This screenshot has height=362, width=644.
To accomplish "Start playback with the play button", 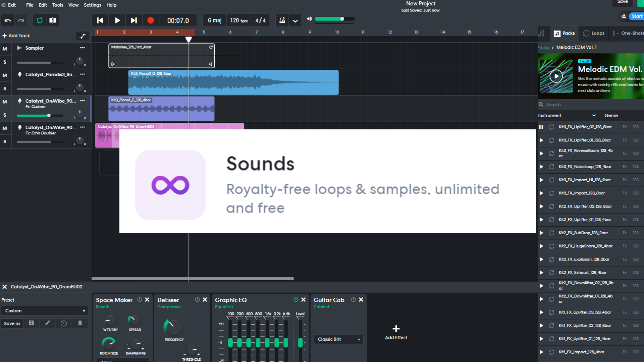I will point(117,20).
